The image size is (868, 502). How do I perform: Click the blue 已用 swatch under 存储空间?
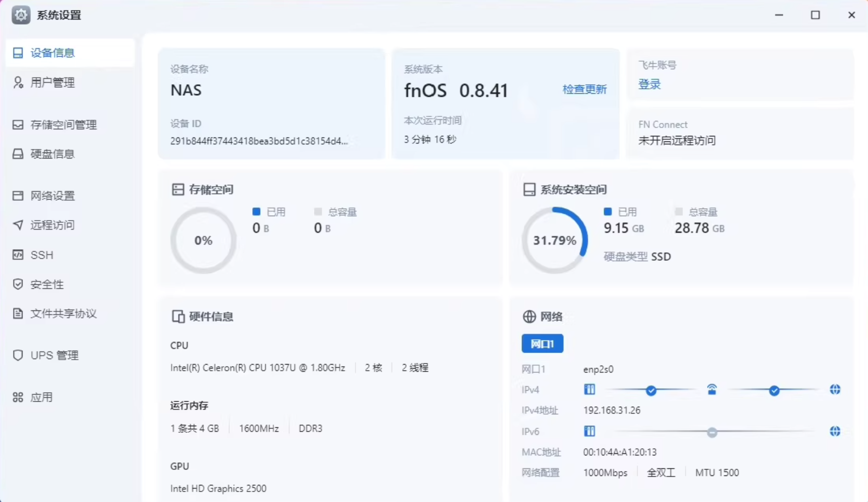256,212
